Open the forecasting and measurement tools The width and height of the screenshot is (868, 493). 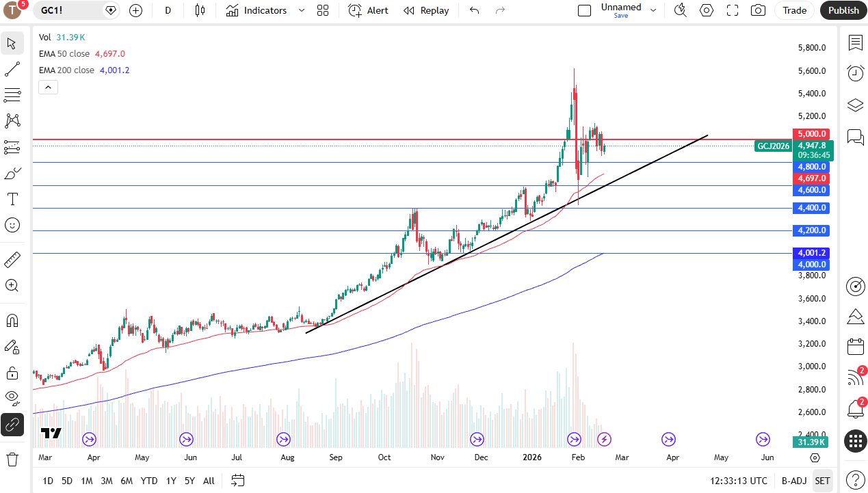coord(12,147)
